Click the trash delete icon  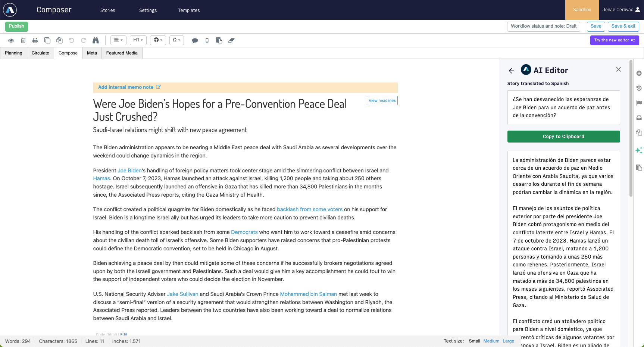[23, 40]
